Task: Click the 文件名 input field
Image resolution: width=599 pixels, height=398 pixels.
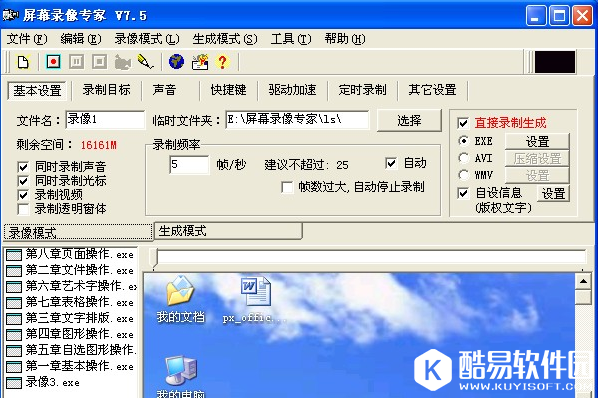Action: [x=105, y=120]
